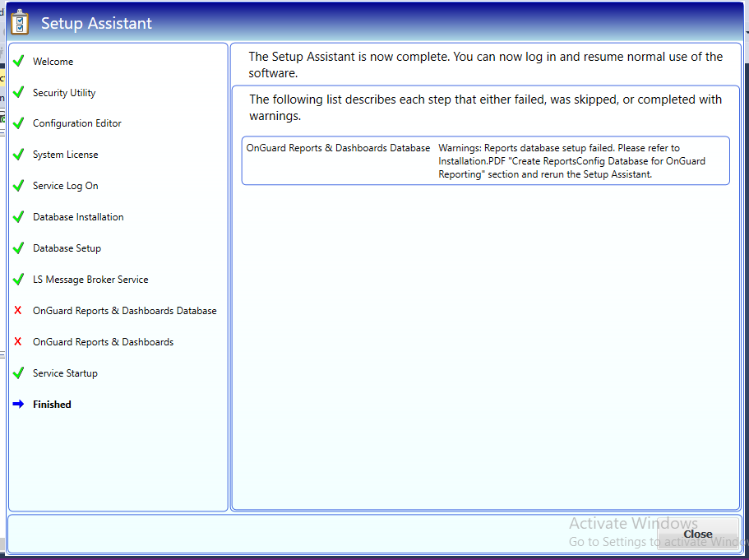Image resolution: width=749 pixels, height=560 pixels.
Task: Click the green checkmark beside Database Installation
Action: [x=19, y=217]
